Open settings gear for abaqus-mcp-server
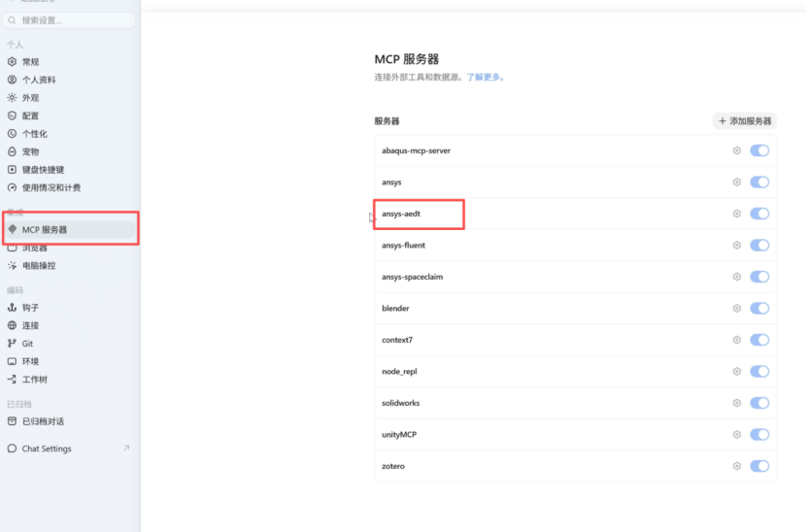 point(736,150)
